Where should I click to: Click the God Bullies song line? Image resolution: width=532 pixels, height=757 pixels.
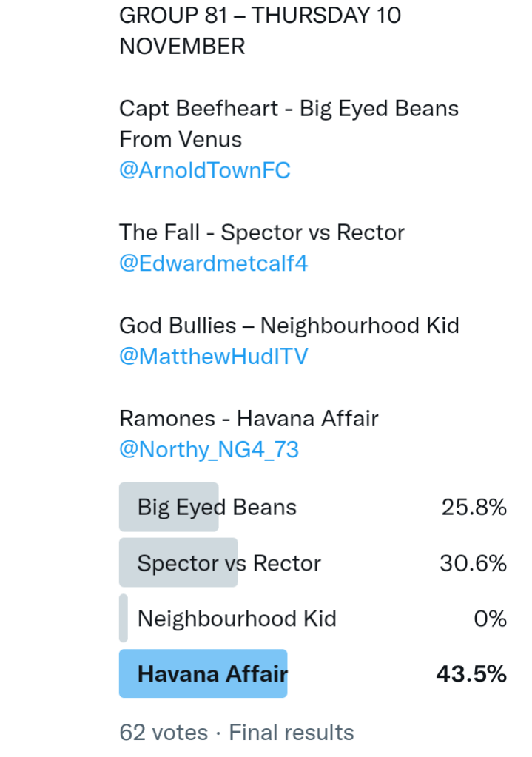tap(289, 325)
